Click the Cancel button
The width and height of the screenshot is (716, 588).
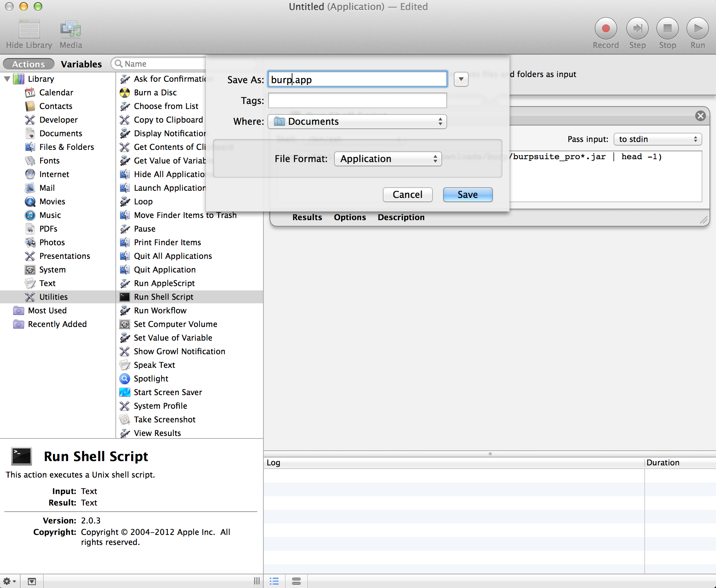coord(407,195)
